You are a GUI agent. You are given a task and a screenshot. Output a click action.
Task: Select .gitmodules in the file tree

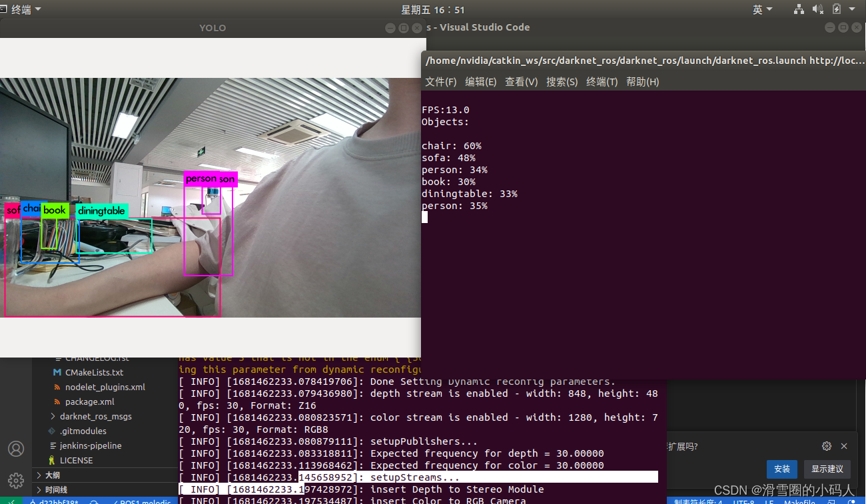point(83,431)
